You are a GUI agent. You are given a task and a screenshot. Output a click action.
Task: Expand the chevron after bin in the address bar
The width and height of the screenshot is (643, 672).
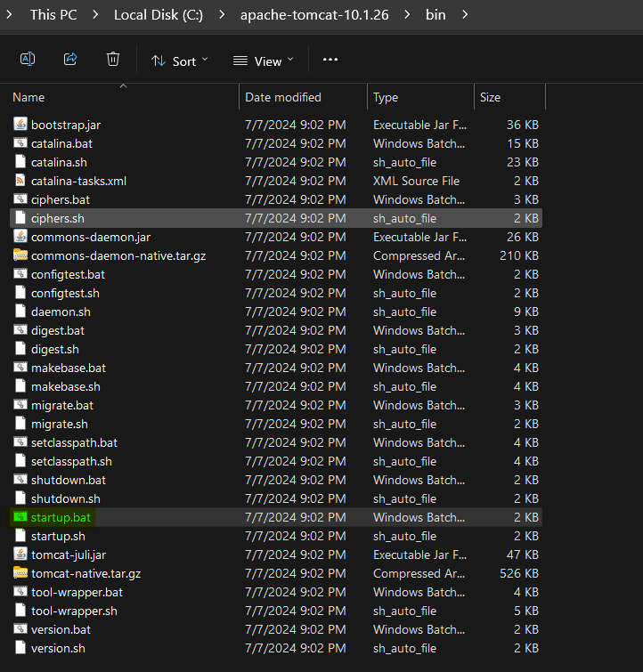466,15
